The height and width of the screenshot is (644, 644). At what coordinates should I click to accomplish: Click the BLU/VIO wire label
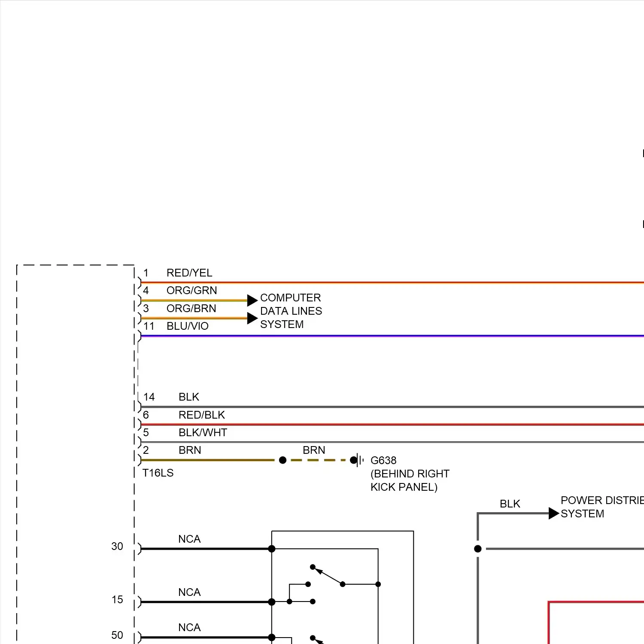[x=188, y=326]
